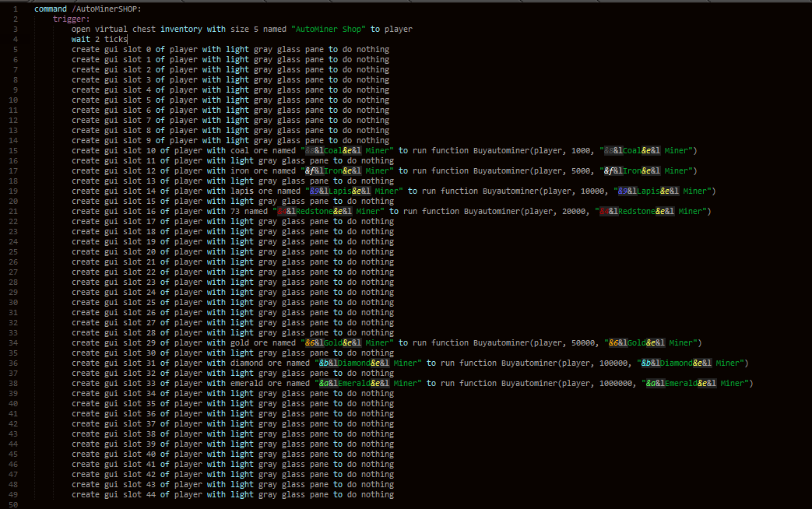Click the 'open virtual chest' text
Image resolution: width=812 pixels, height=509 pixels.
click(114, 29)
